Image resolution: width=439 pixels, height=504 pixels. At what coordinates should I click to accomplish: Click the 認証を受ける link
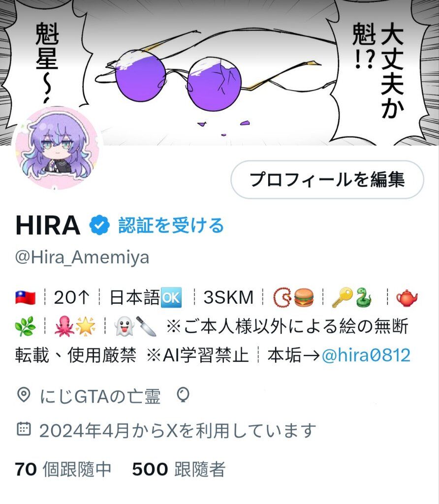171,225
